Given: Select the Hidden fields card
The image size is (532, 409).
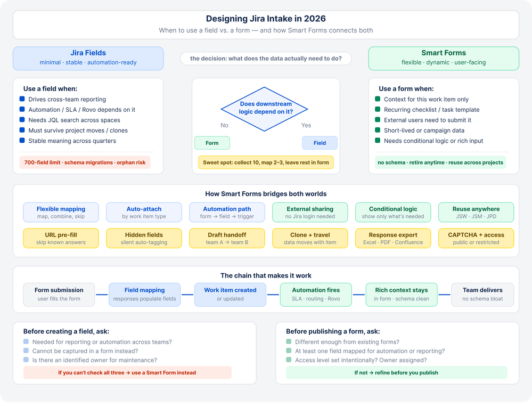Looking at the screenshot, I should click(x=144, y=238).
